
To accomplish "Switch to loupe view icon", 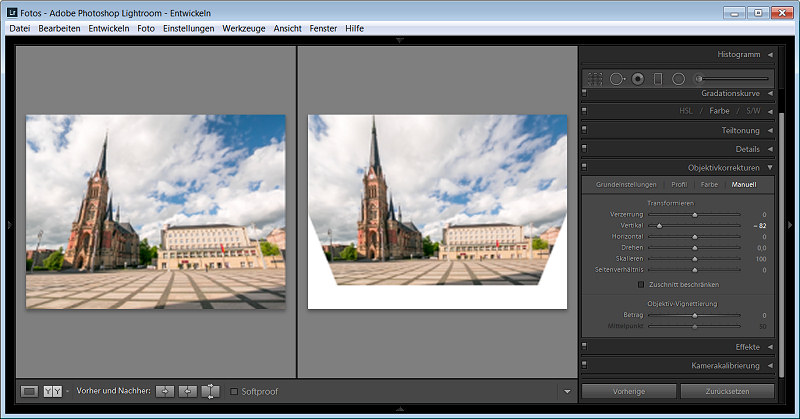I will tap(30, 391).
